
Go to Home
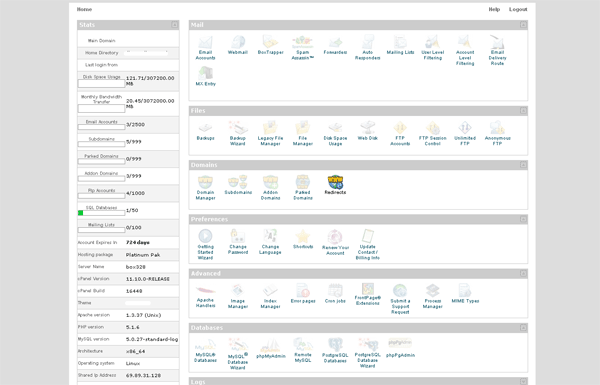[x=84, y=9]
